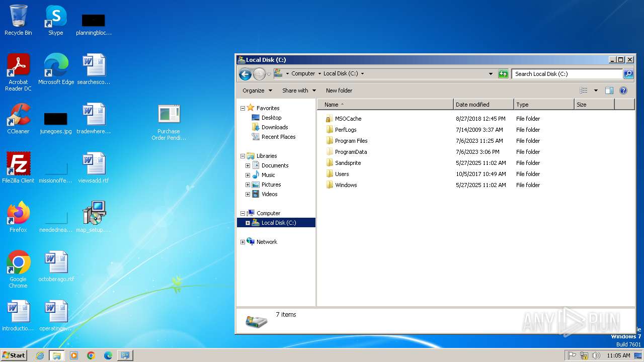Click the volume speaker tray icon
This screenshot has height=362, width=644.
pyautogui.click(x=596, y=355)
